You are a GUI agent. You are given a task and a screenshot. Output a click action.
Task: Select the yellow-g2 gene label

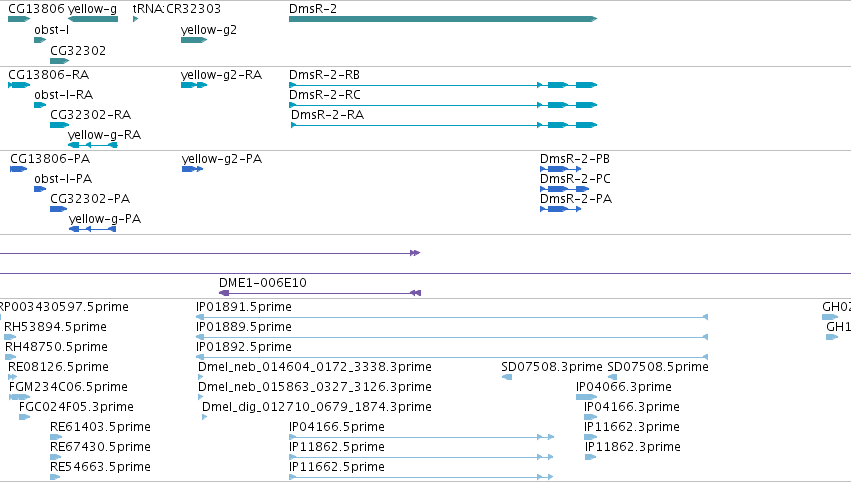(208, 30)
